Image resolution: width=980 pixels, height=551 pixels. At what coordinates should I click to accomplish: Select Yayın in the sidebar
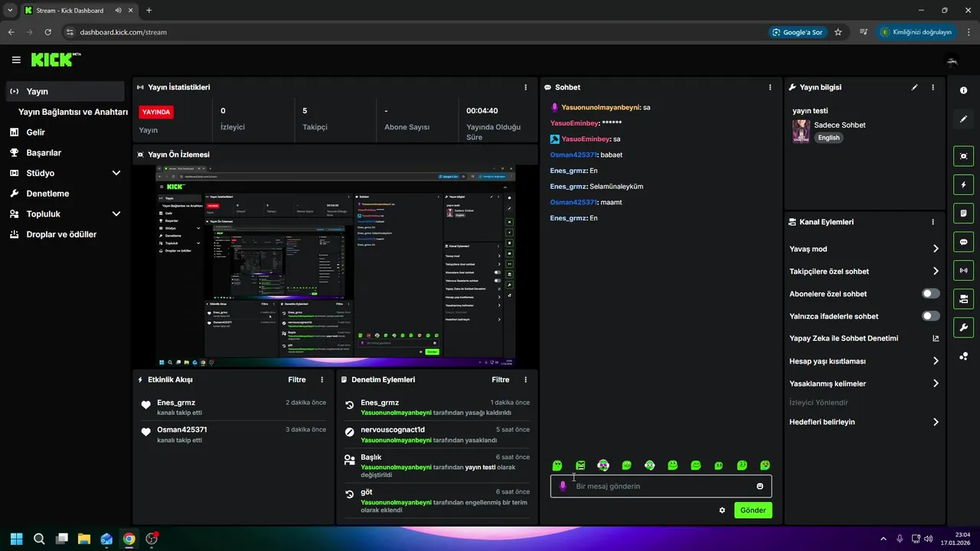(x=65, y=91)
